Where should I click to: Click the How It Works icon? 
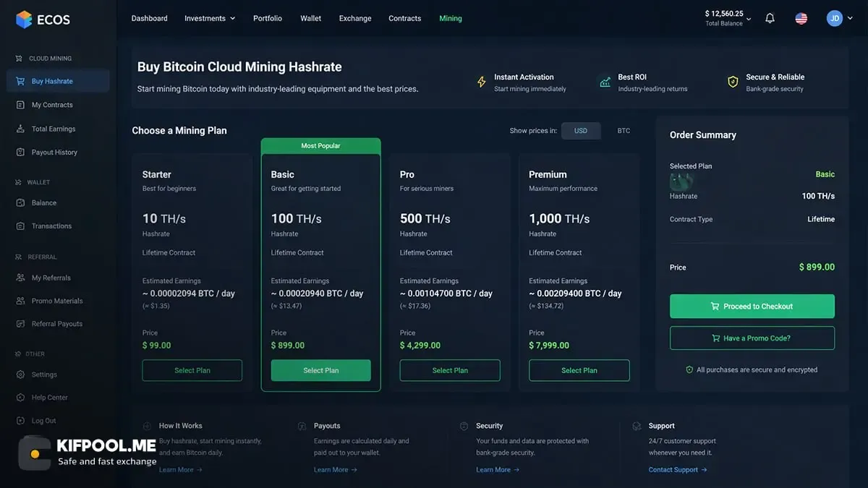[x=147, y=426]
